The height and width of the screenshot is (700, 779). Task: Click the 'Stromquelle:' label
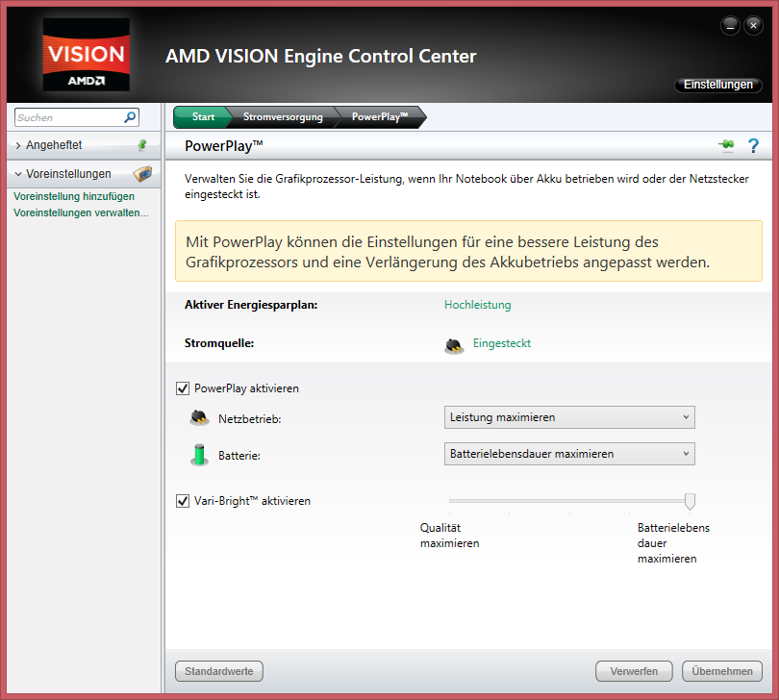[x=219, y=343]
